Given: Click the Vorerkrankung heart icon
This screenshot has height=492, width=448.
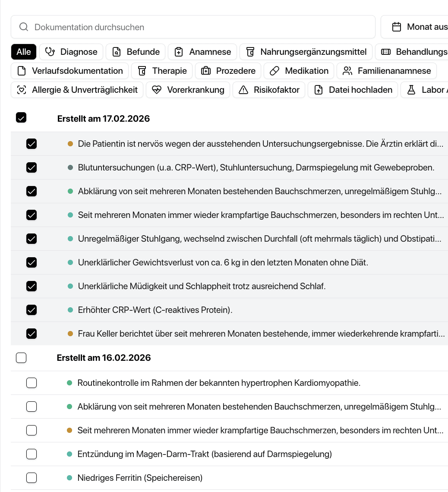Looking at the screenshot, I should (156, 90).
